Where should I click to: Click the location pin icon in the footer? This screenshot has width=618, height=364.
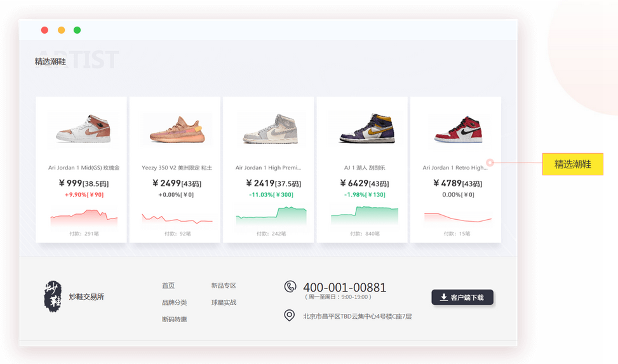289,315
